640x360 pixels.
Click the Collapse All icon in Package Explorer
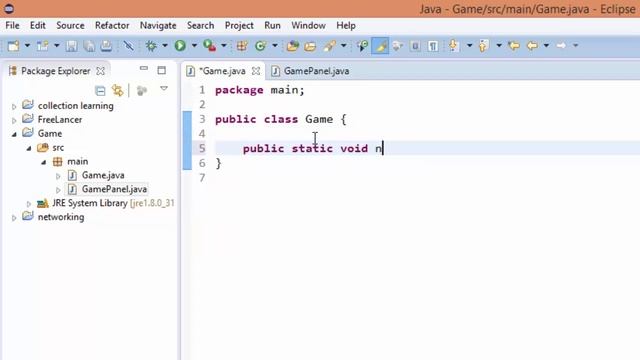click(100, 91)
